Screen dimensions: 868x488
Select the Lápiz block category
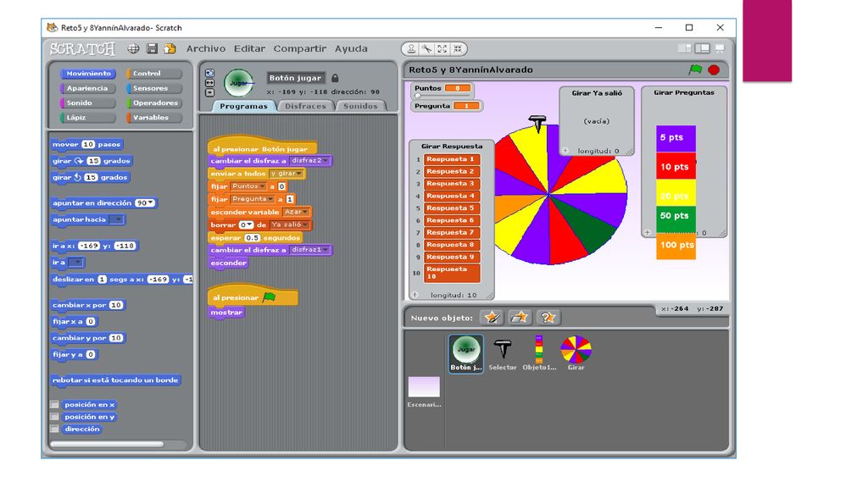(x=87, y=118)
